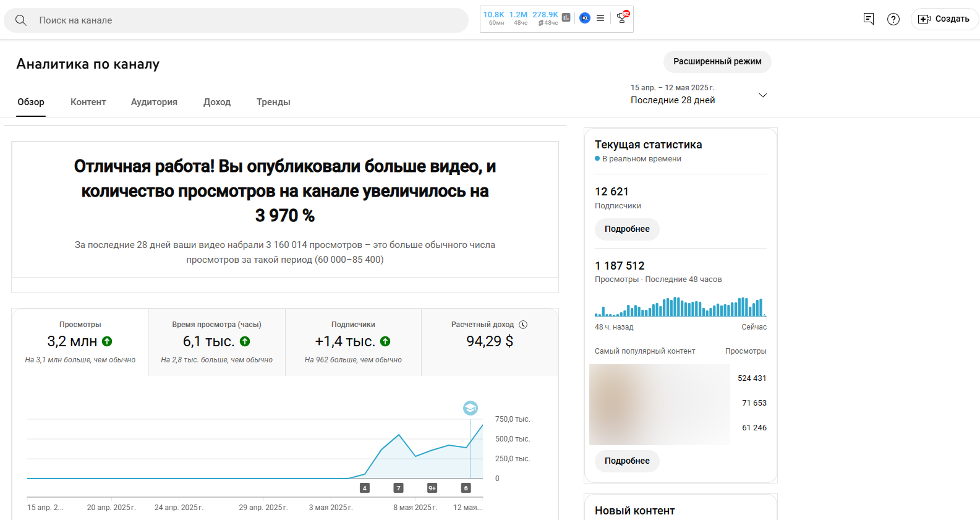The height and width of the screenshot is (520, 980).
Task: Open the Аудитория tab
Action: [x=154, y=102]
